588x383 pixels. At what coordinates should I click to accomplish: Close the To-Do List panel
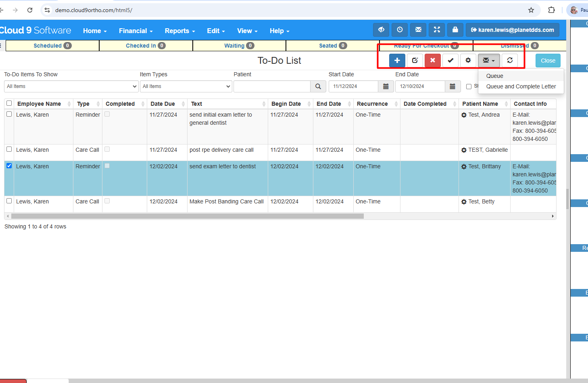[x=548, y=61]
